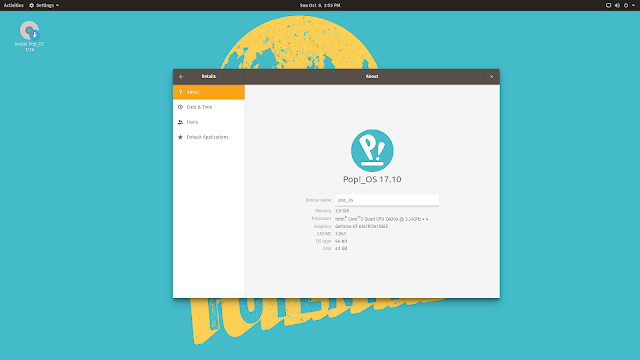Viewport: 640px width, 360px height.
Task: Click the gear icon beside Settings
Action: tap(31, 5)
